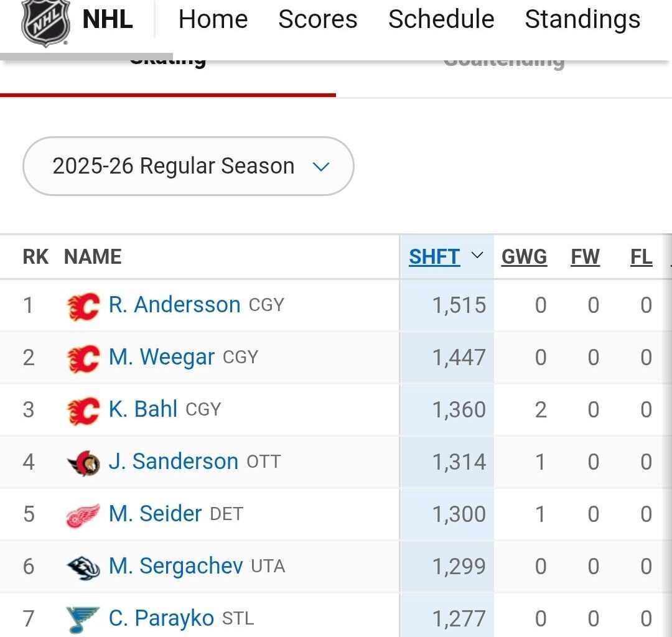Click the red progress bar under Skating tab
The height and width of the screenshot is (637, 672).
coord(168,95)
